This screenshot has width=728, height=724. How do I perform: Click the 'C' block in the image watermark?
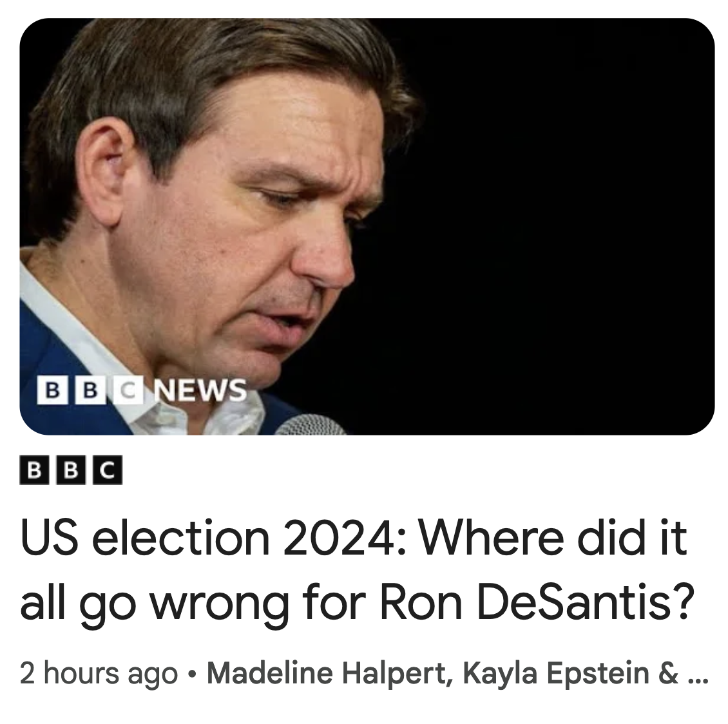pos(128,390)
